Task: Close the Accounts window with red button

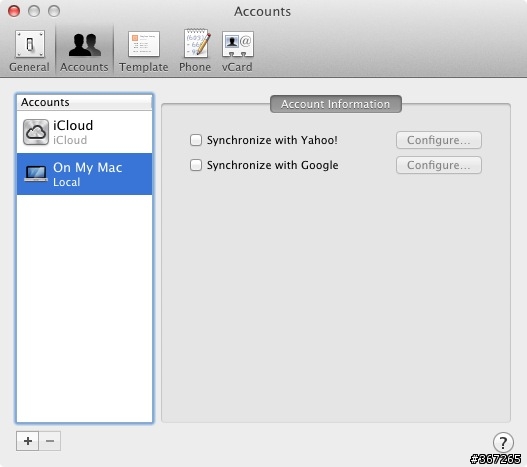Action: coord(14,11)
